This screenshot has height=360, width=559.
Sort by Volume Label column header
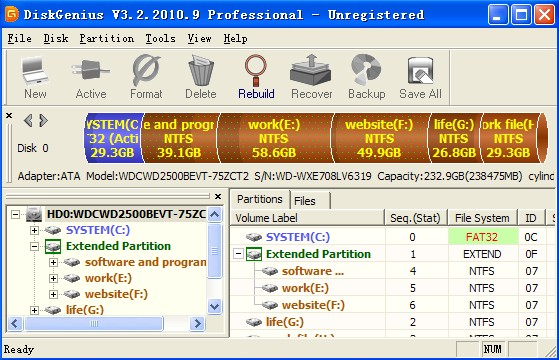(308, 218)
